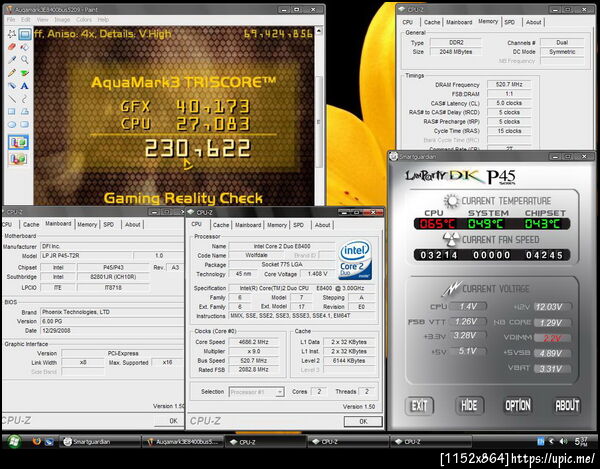Click the Core Speed value 4686.2 MHz
The image size is (600, 469).
[x=253, y=342]
